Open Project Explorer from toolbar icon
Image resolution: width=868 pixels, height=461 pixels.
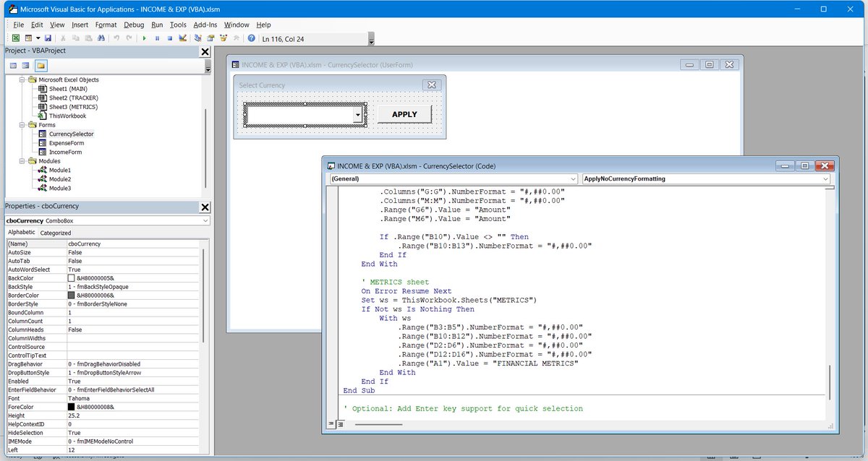(197, 38)
